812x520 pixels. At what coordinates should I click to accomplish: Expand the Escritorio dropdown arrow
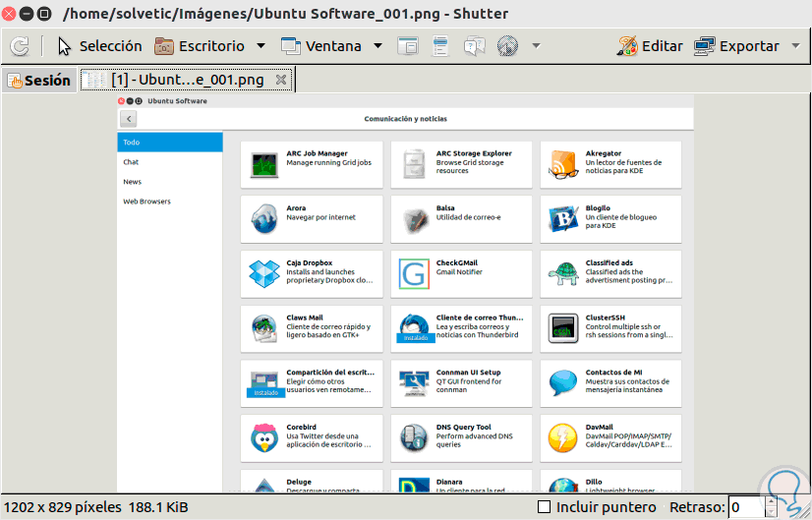[261, 46]
